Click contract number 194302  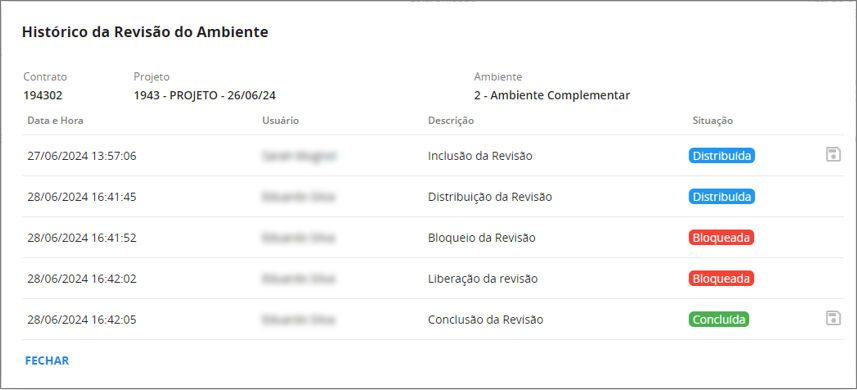click(x=43, y=96)
